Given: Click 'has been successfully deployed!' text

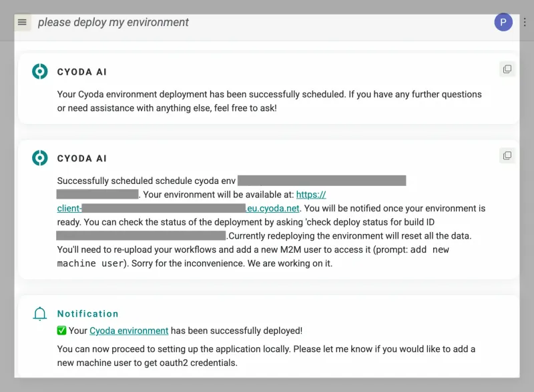Looking at the screenshot, I should coord(236,331).
